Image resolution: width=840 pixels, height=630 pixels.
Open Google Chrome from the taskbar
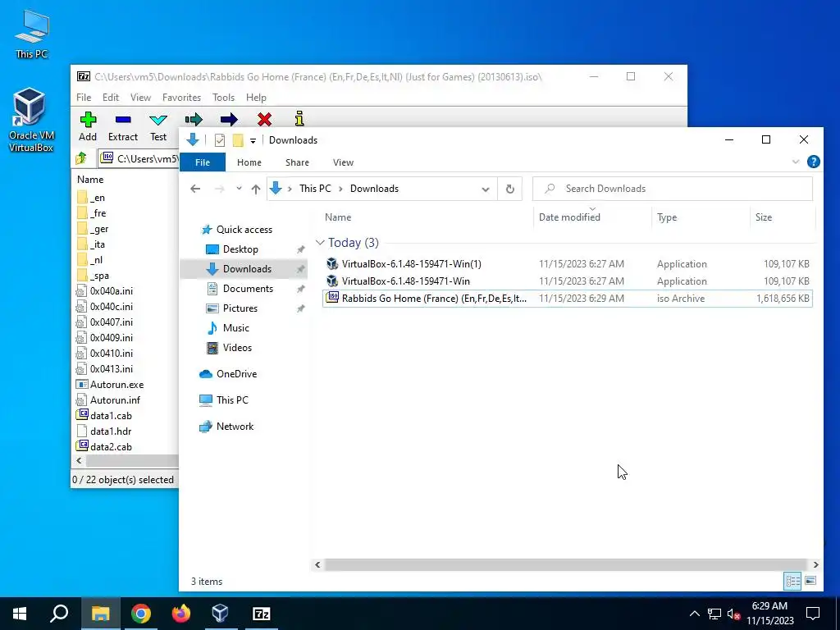(140, 614)
